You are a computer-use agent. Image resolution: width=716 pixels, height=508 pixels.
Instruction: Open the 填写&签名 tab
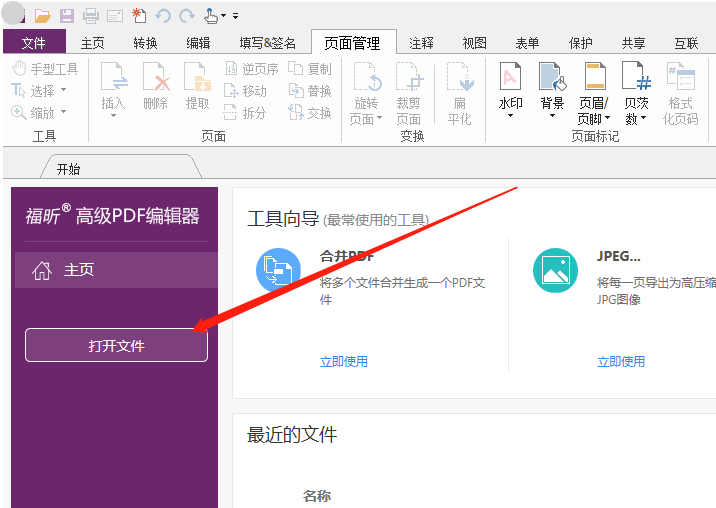click(268, 43)
